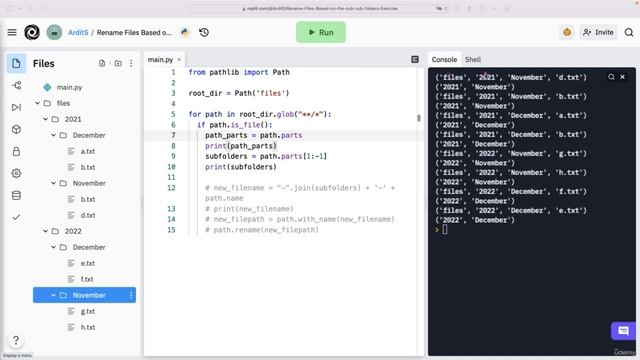Open d.txt in the file tree
Image resolution: width=640 pixels, height=360 pixels.
pyautogui.click(x=87, y=215)
